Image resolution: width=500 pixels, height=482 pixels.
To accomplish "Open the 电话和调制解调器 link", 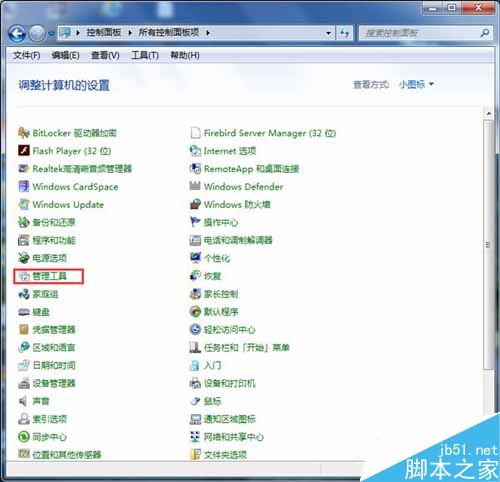I will pyautogui.click(x=238, y=240).
